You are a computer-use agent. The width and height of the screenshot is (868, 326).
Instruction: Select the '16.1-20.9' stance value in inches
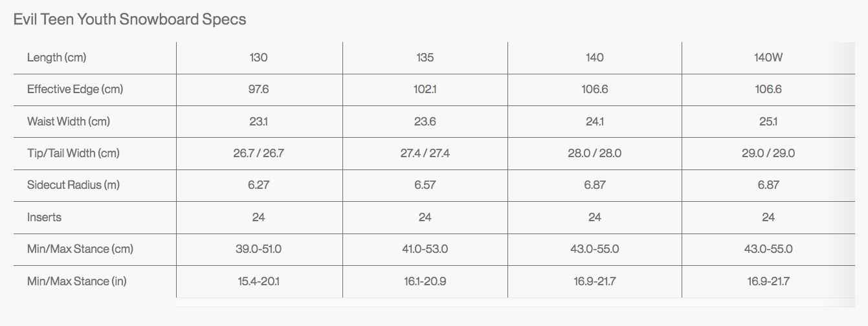(425, 281)
